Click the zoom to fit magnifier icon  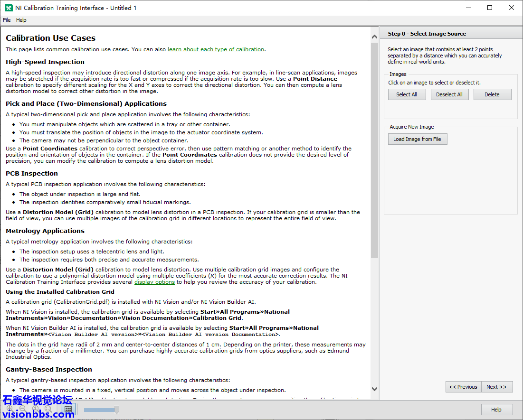pos(48,409)
